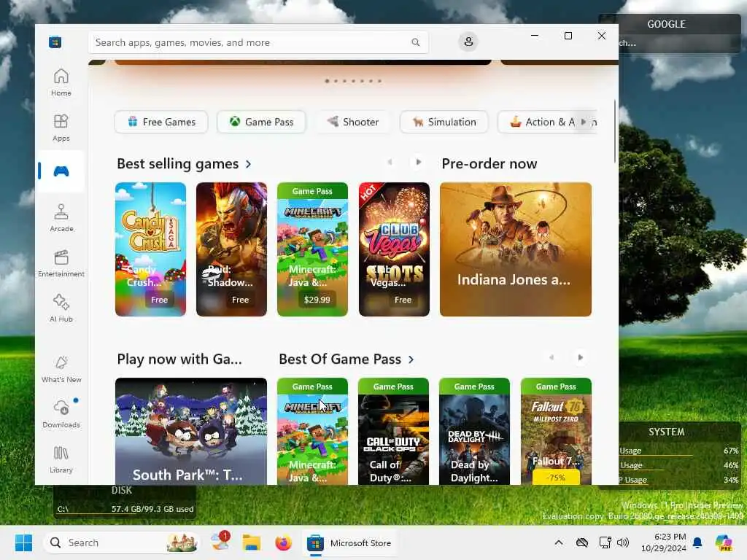Image resolution: width=747 pixels, height=560 pixels.
Task: Click DISK widget C:\ usage line
Action: (x=125, y=509)
